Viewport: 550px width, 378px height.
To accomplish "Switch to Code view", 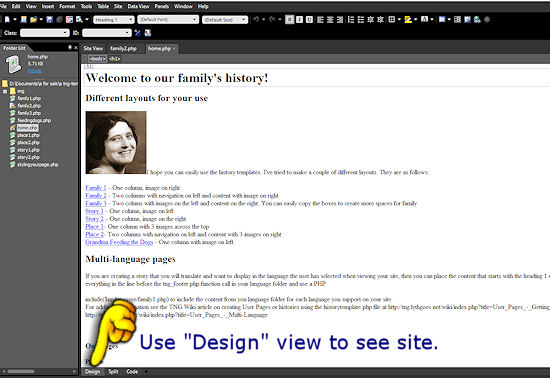I will [x=132, y=371].
